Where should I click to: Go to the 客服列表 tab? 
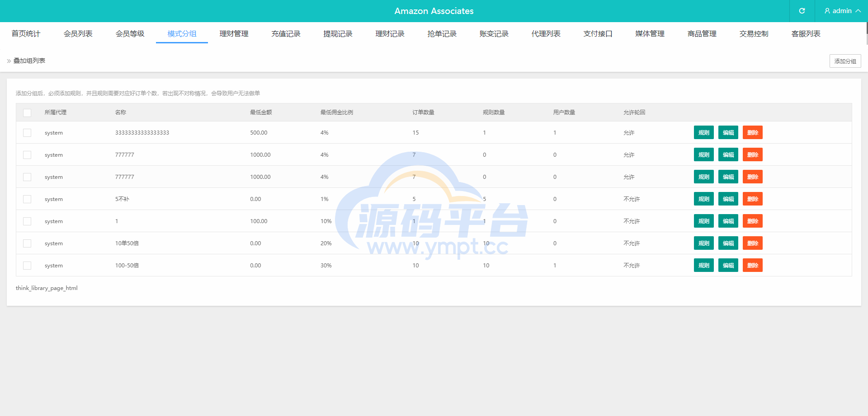(x=806, y=34)
